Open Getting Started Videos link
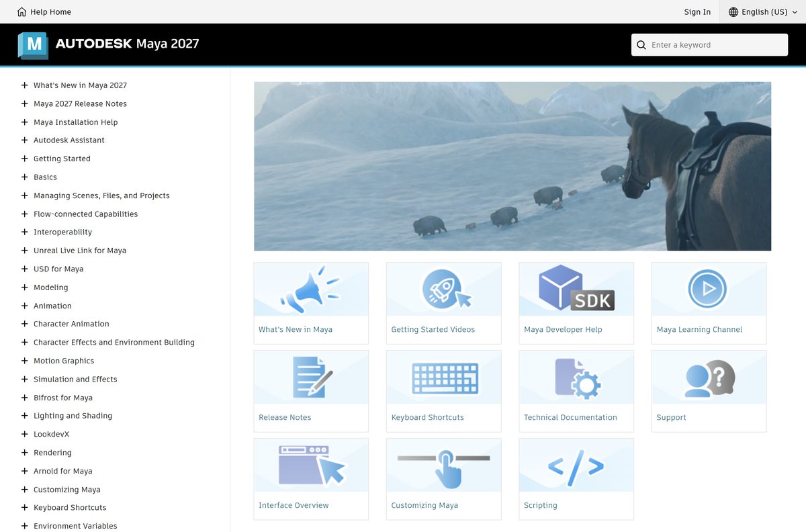 (x=433, y=330)
